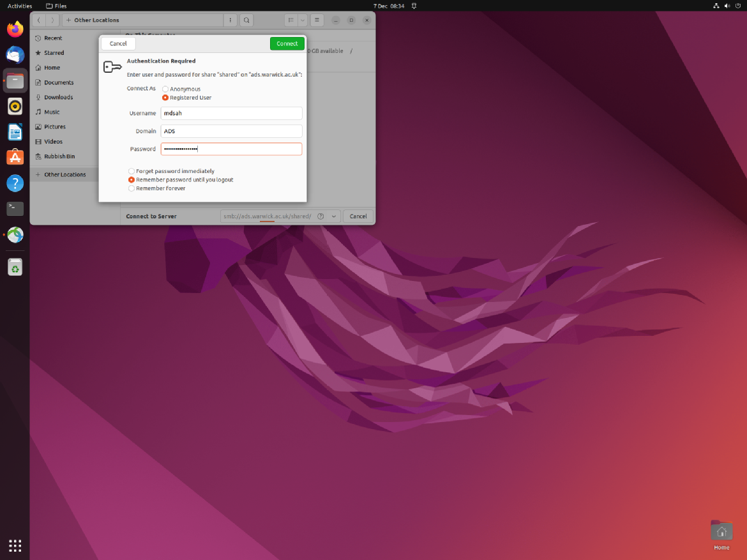Expand recent servers dropdown chevron
747x560 pixels.
tap(333, 216)
